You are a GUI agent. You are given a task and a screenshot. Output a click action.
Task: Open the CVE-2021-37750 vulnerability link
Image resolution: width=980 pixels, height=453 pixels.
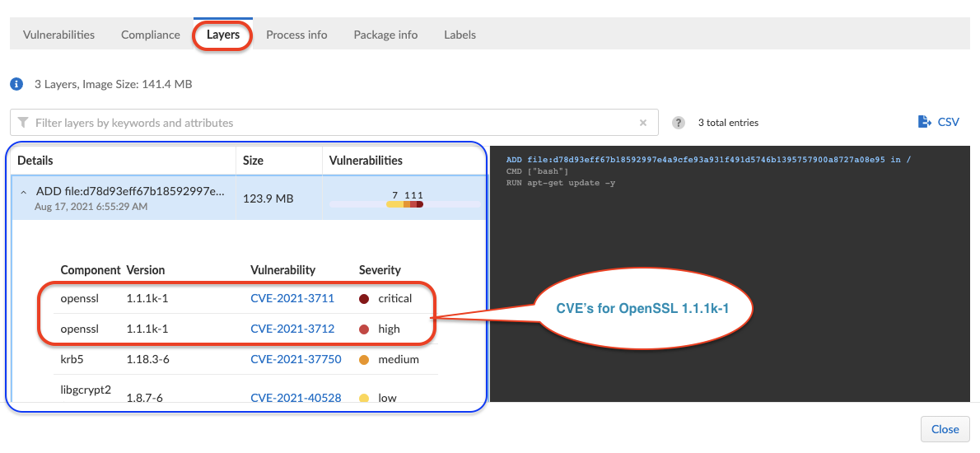click(296, 359)
